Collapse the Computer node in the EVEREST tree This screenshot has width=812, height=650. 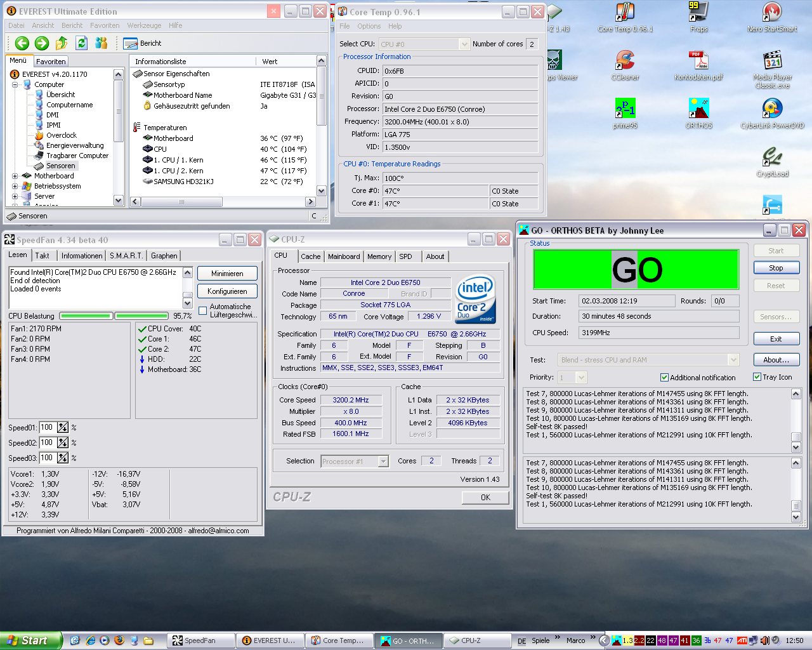[x=15, y=84]
